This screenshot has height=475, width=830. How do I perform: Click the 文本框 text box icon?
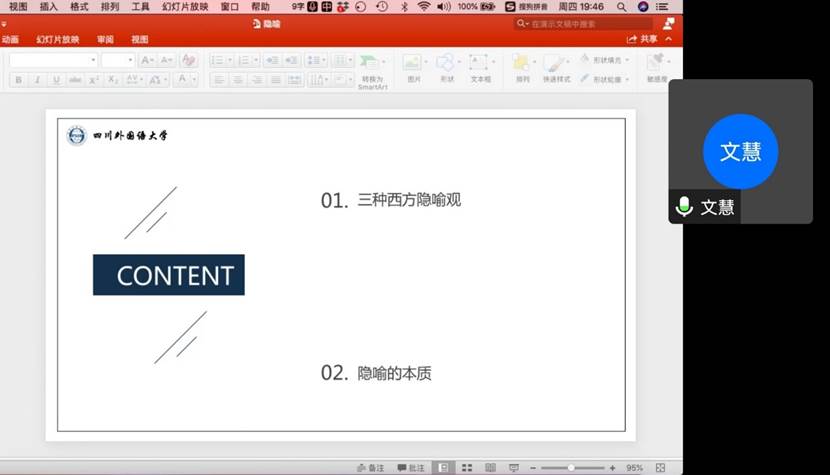[x=480, y=65]
